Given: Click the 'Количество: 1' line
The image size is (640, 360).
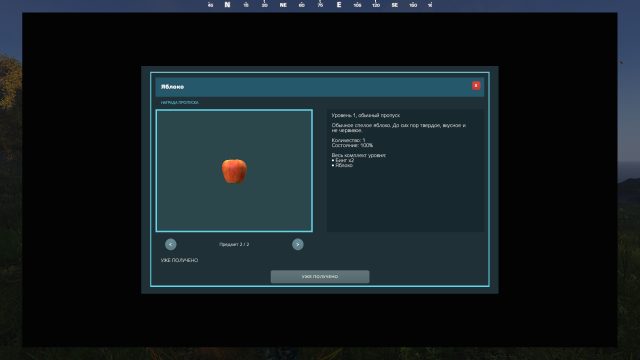Looking at the screenshot, I should pyautogui.click(x=348, y=140).
